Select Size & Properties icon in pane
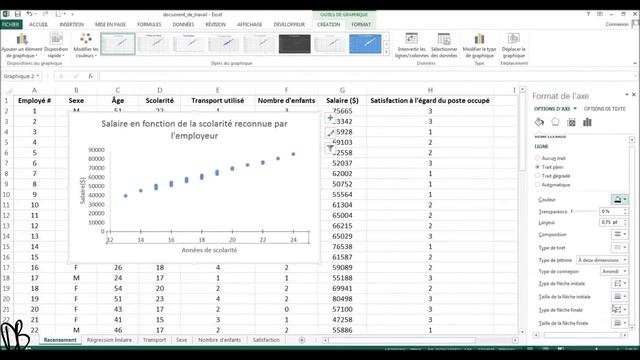This screenshot has width=640, height=360. (x=571, y=122)
